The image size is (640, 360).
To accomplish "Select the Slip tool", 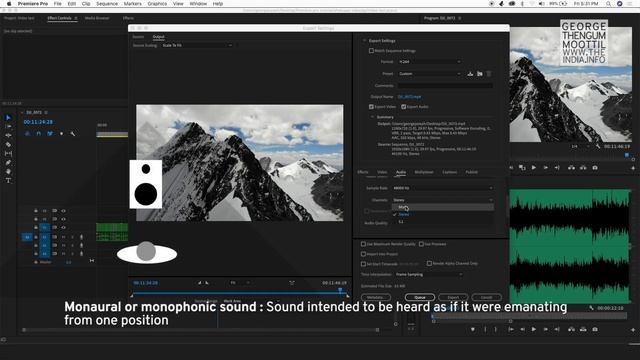I will (8, 153).
